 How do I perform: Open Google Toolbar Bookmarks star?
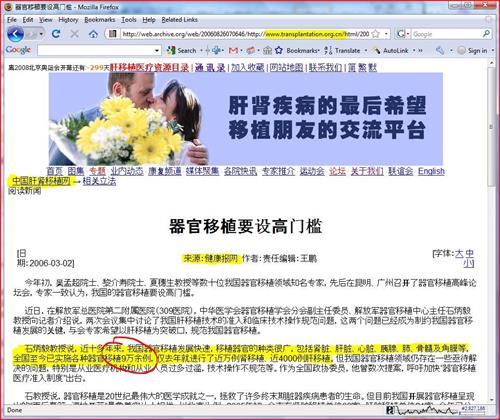pos(279,51)
